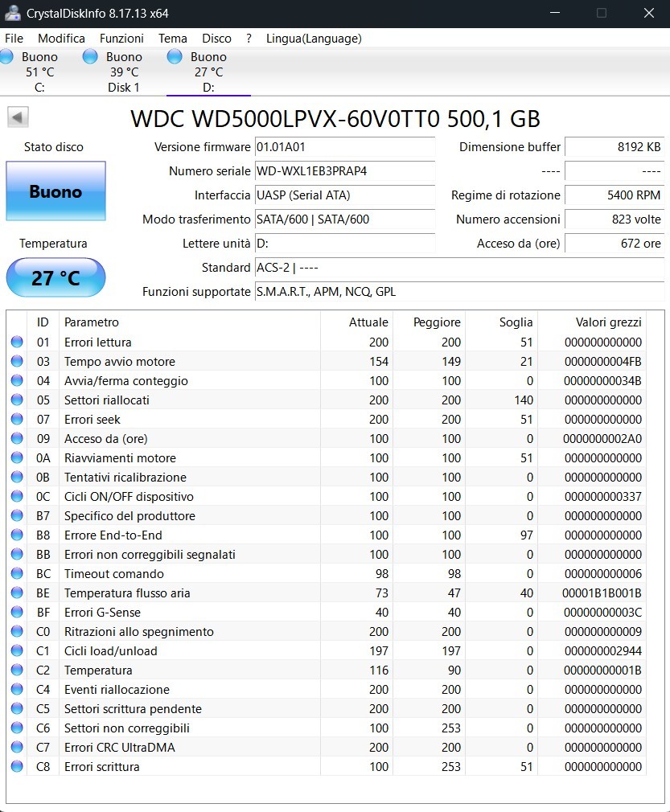Click the Parametro column header
The width and height of the screenshot is (670, 812).
[x=190, y=322]
